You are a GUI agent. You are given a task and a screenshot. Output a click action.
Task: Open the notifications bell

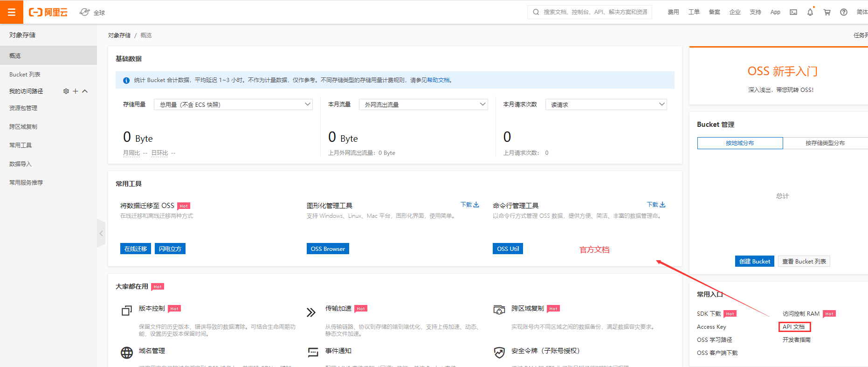tap(810, 12)
